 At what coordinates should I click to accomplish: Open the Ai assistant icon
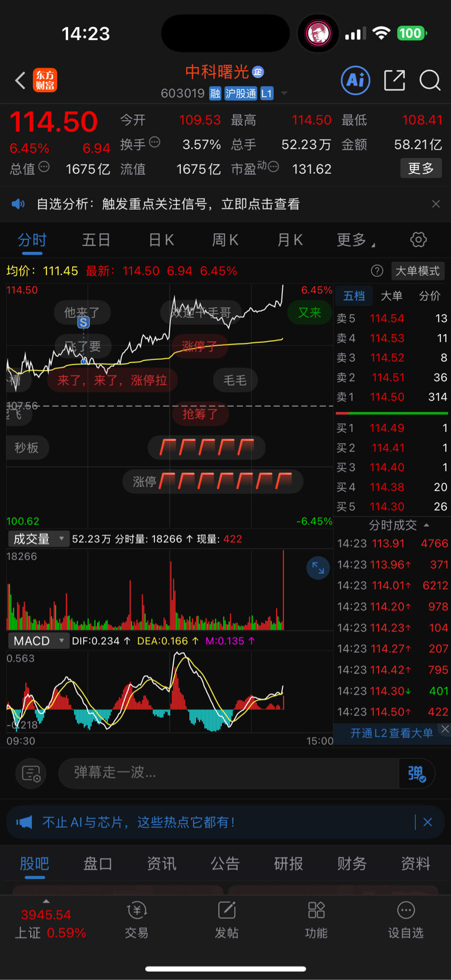(356, 80)
